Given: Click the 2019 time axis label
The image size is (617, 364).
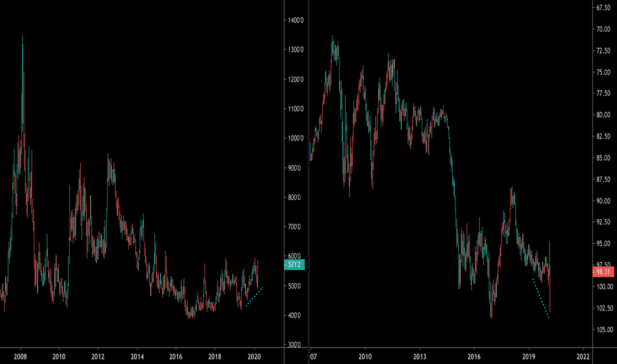Looking at the screenshot, I should click(528, 357).
